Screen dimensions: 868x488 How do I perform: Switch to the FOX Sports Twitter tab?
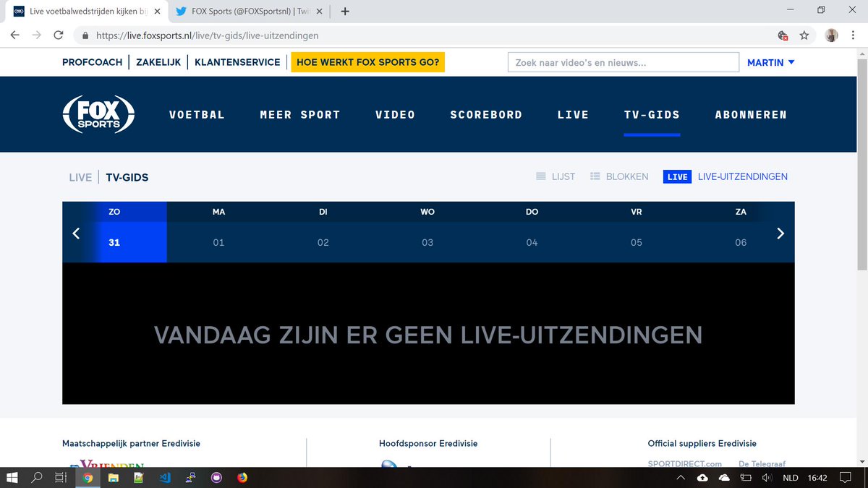[x=250, y=11]
